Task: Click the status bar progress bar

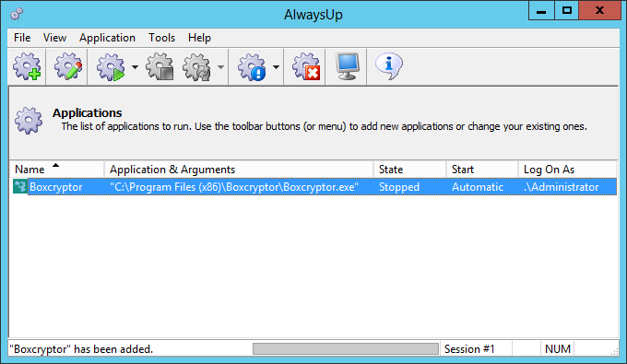Action: [346, 349]
